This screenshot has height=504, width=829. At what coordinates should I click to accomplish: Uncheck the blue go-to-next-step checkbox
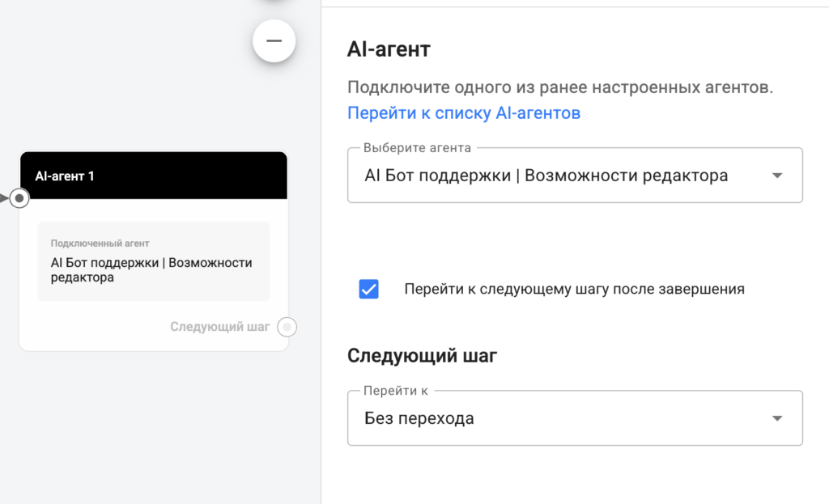click(x=368, y=289)
